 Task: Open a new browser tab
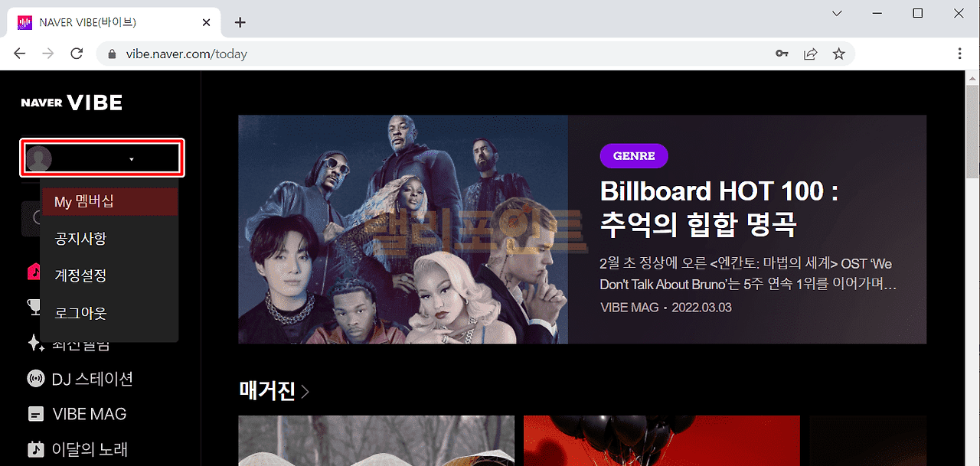click(x=240, y=22)
